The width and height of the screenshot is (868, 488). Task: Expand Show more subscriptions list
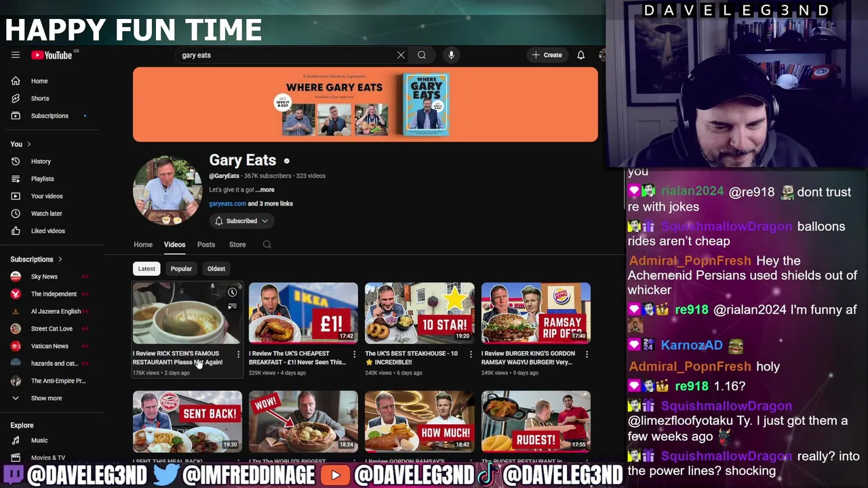[x=52, y=399]
